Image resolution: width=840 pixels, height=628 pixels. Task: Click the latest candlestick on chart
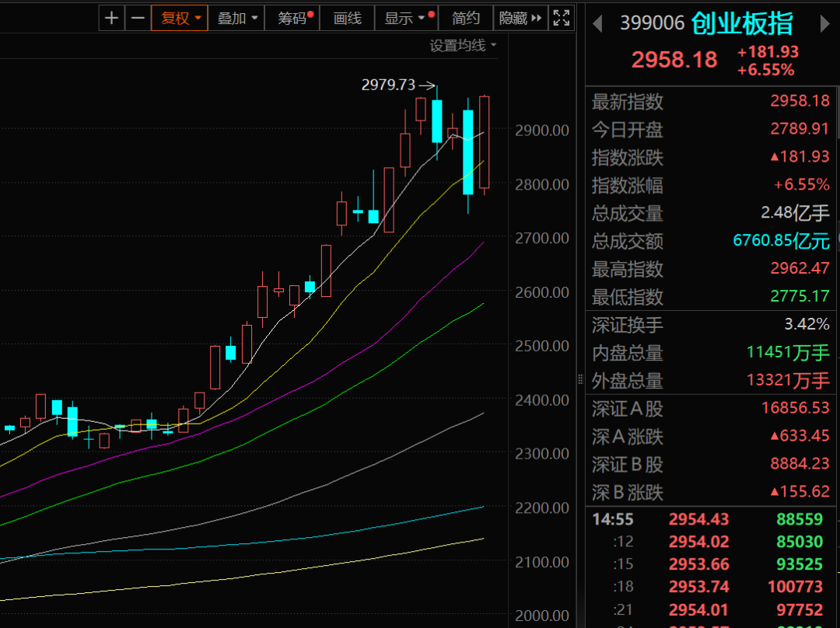click(x=485, y=142)
